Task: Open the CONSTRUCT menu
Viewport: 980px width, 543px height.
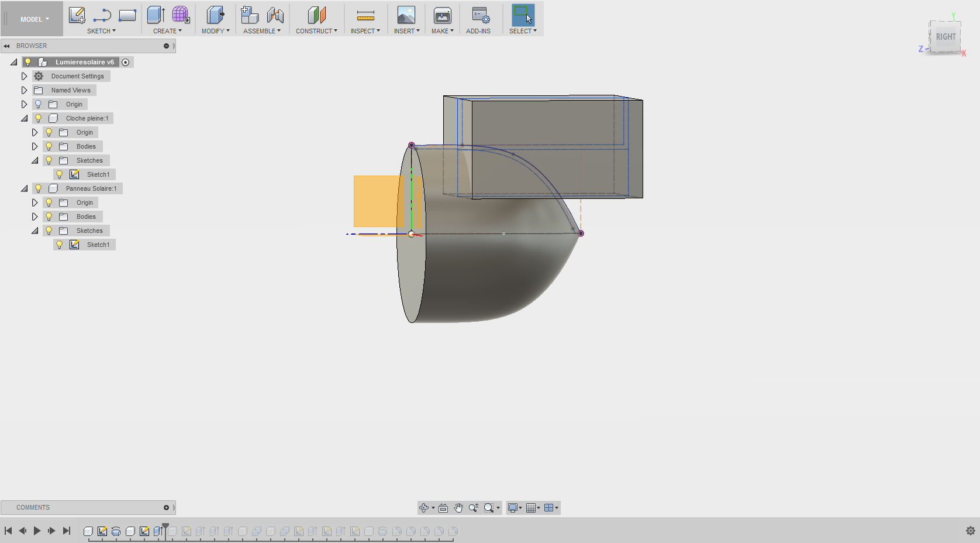Action: tap(316, 31)
